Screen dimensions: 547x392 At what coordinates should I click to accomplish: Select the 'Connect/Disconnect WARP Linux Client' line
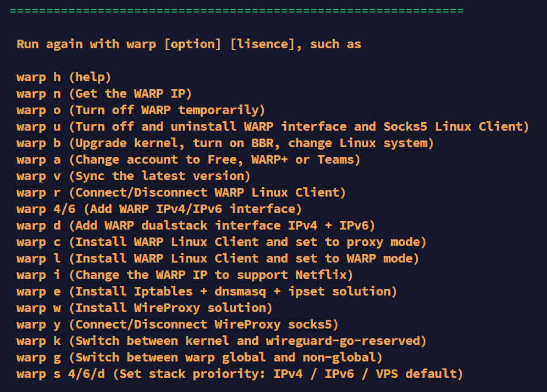[182, 192]
